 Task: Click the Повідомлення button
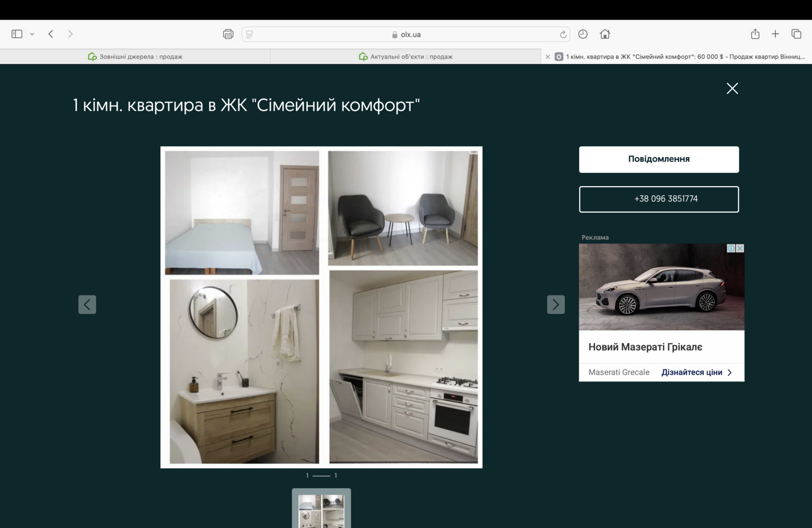[x=659, y=159]
